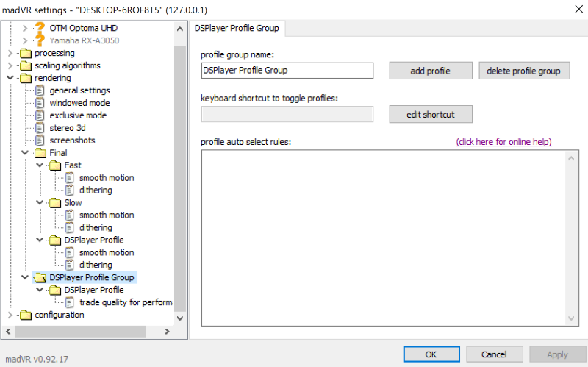Image resolution: width=588 pixels, height=367 pixels.
Task: Click the tree's vertical scrollbar down arrow
Action: [x=180, y=318]
